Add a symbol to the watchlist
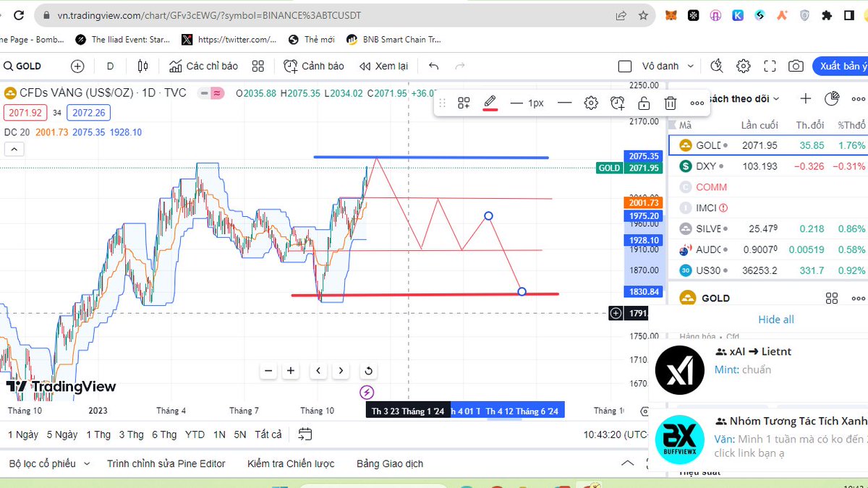Viewport: 868px width, 488px height. click(805, 99)
